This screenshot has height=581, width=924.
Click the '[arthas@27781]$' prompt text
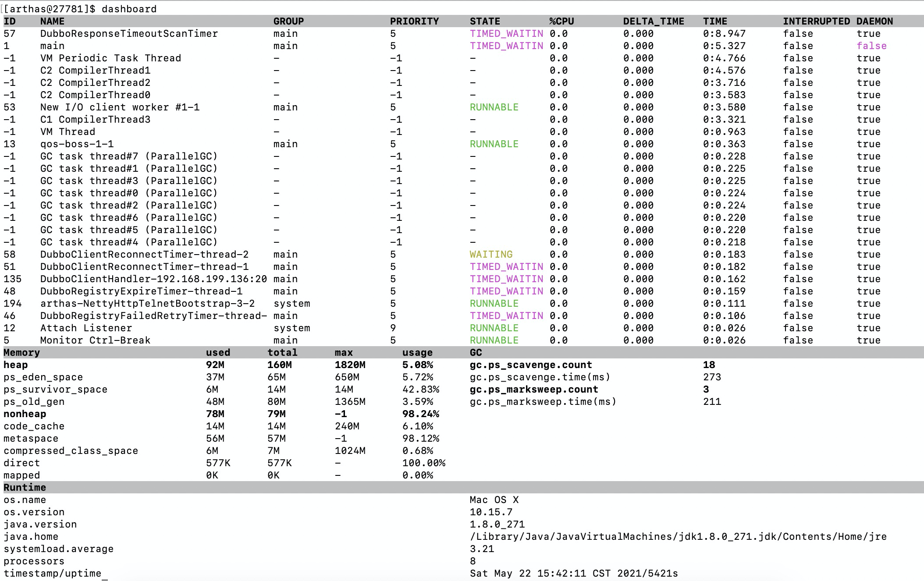(x=49, y=9)
